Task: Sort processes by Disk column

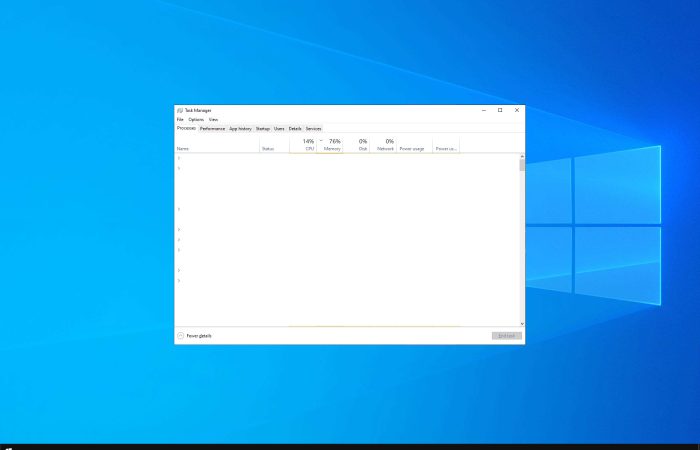Action: click(356, 145)
